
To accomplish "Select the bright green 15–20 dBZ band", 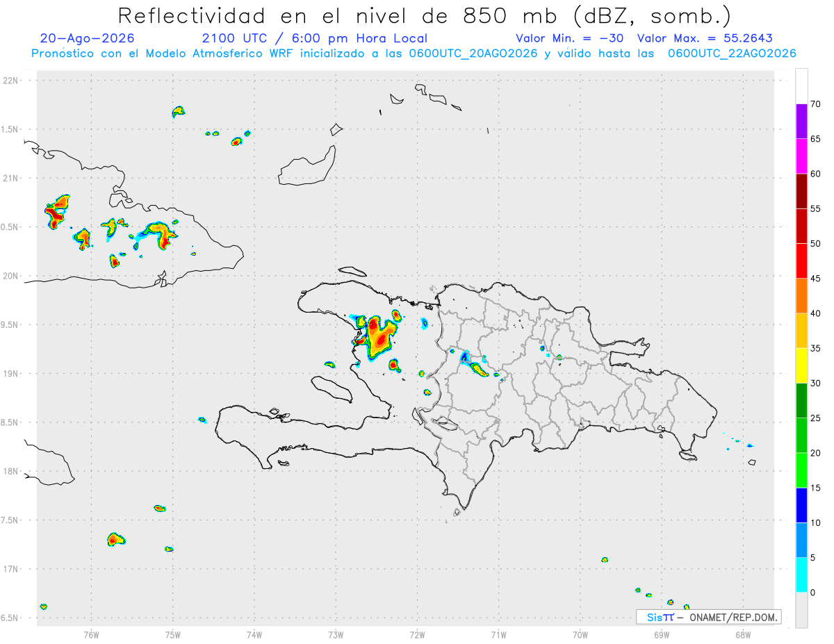I will click(801, 470).
